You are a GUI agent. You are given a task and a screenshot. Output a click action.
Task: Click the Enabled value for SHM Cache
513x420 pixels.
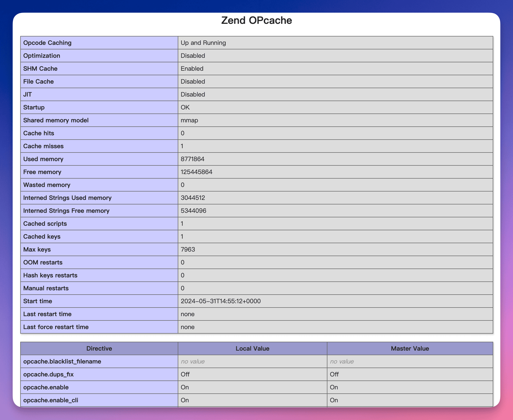[192, 69]
